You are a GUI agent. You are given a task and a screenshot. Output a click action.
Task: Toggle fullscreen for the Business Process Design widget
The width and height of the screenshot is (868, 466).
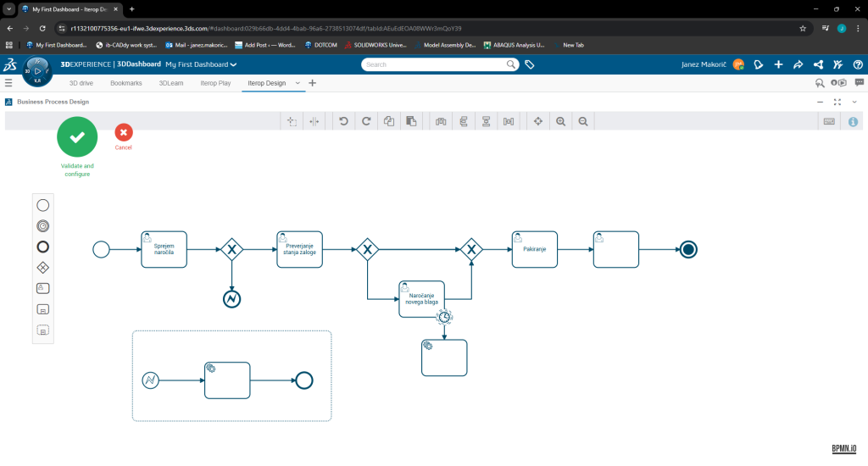tap(837, 102)
